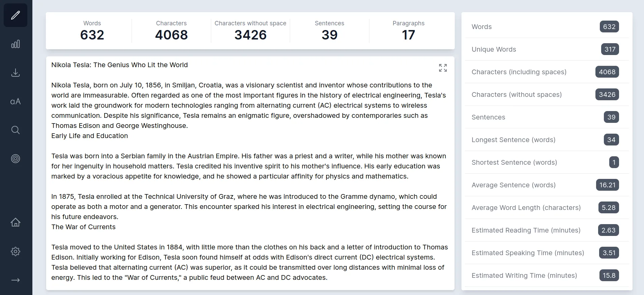The width and height of the screenshot is (644, 295).
Task: Click the Average Word Length row
Action: pos(547,208)
